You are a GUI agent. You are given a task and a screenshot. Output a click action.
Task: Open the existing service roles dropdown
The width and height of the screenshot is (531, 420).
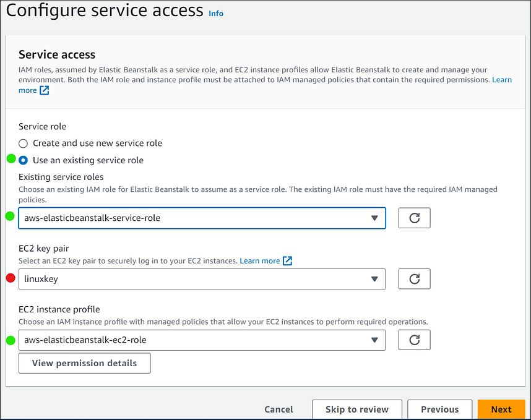pos(202,218)
